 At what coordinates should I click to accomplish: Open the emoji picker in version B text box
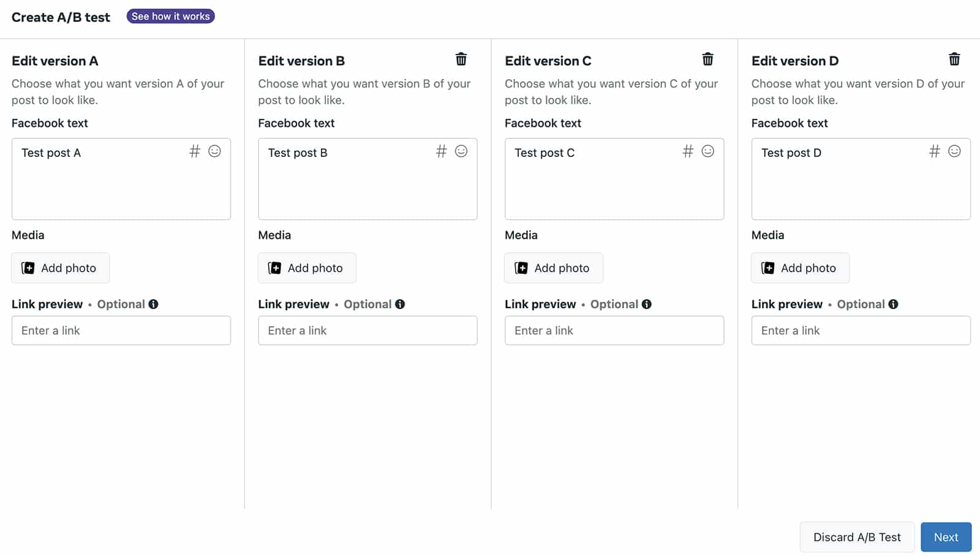(x=462, y=151)
